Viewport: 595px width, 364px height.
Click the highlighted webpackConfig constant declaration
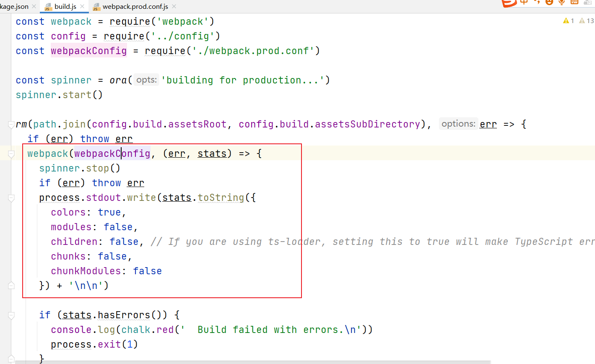coord(88,51)
